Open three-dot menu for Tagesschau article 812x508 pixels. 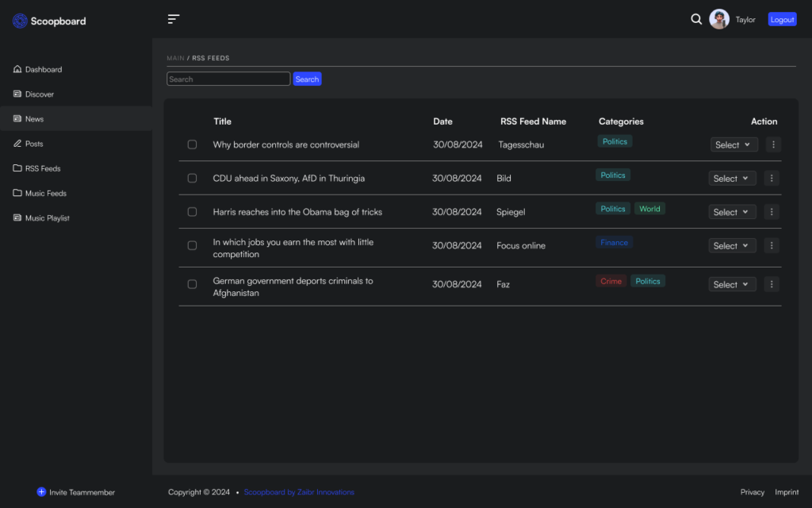(x=774, y=144)
